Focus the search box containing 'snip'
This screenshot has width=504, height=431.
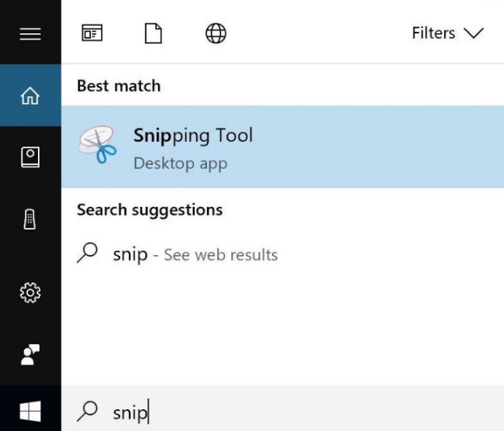[x=282, y=409]
